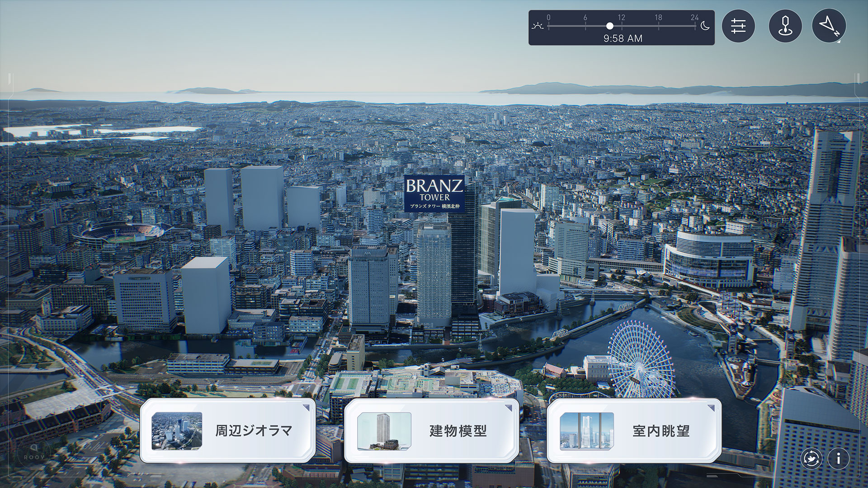Viewport: 868px width, 488px height.
Task: Toggle the bird auto-rotate camera button
Action: [x=811, y=459]
